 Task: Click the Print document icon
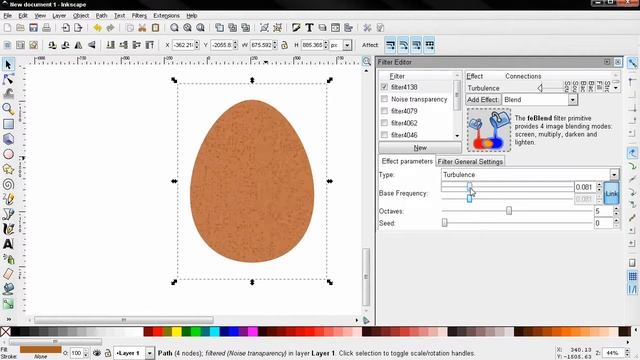coord(47,28)
